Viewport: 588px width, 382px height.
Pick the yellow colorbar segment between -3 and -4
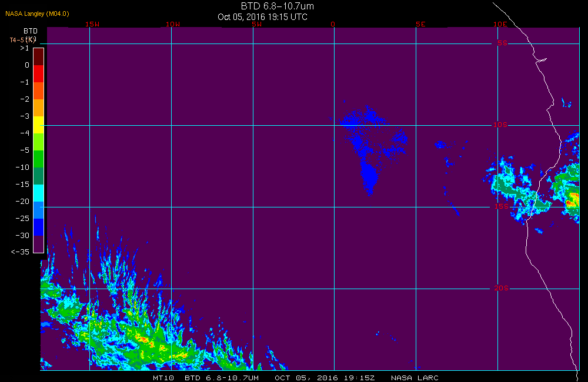coord(39,125)
